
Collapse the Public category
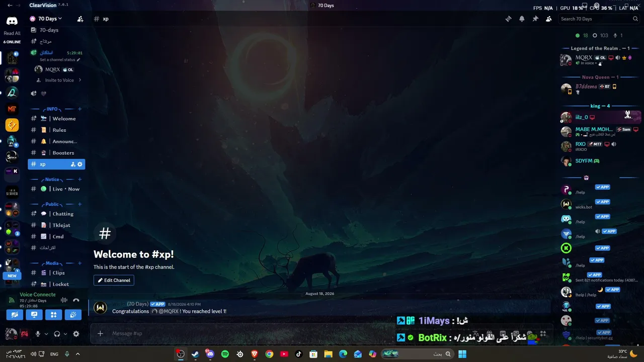point(52,204)
